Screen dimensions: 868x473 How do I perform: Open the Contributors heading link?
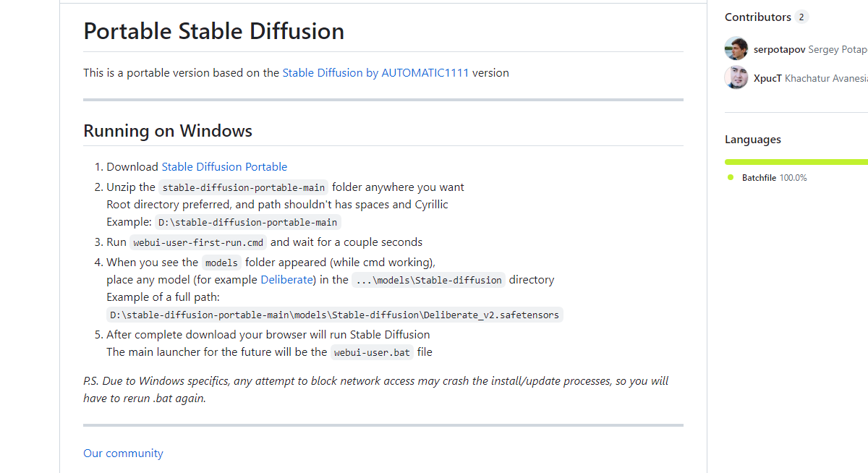pos(757,17)
